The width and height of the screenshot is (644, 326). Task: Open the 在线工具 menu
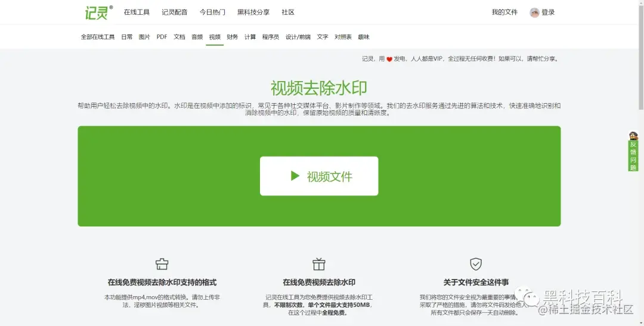pyautogui.click(x=137, y=13)
